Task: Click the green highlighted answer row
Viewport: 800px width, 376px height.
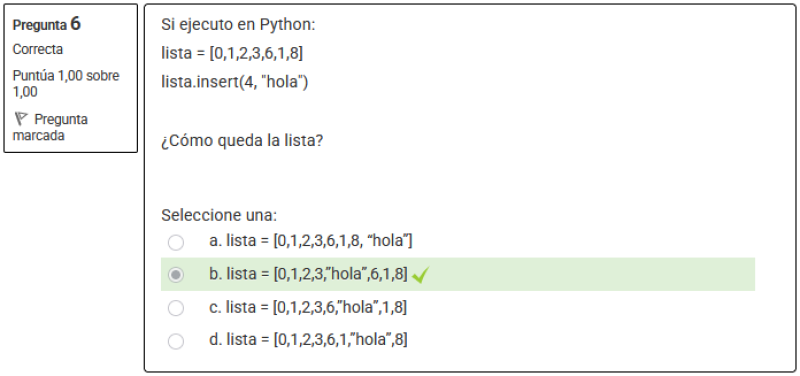Action: [458, 274]
